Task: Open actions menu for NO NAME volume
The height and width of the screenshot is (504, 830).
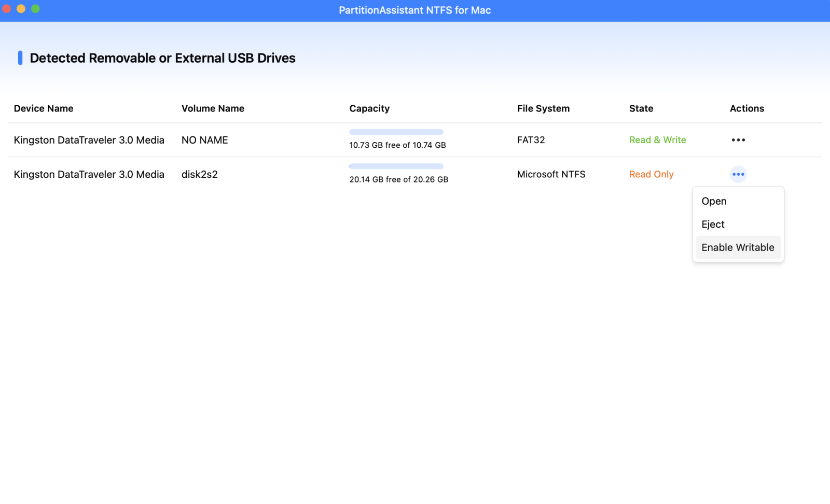Action: click(x=738, y=140)
